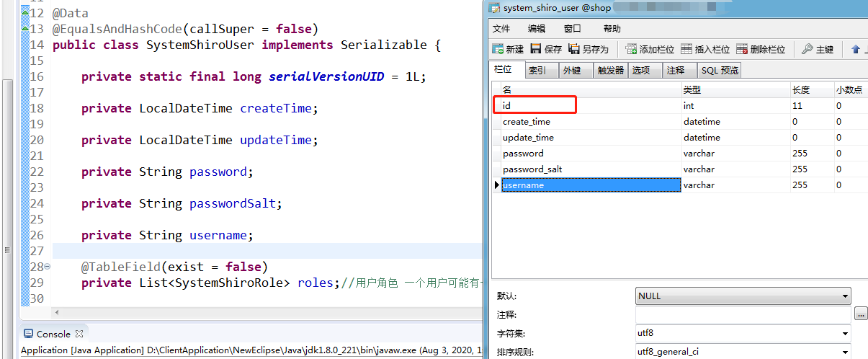Click the 主键 (Primary Key) key icon

807,49
